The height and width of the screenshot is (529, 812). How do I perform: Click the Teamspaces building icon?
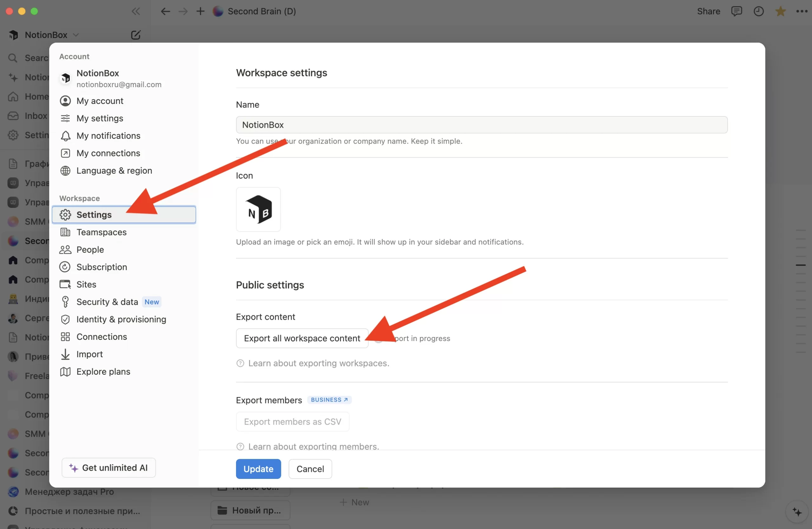click(x=65, y=232)
